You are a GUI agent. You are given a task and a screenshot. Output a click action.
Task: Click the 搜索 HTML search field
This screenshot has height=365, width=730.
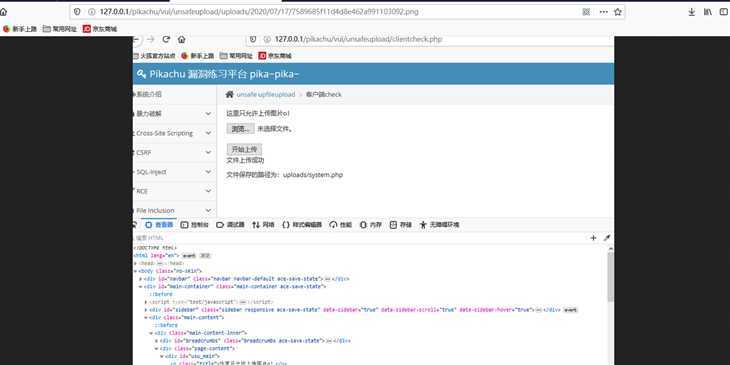click(358, 238)
